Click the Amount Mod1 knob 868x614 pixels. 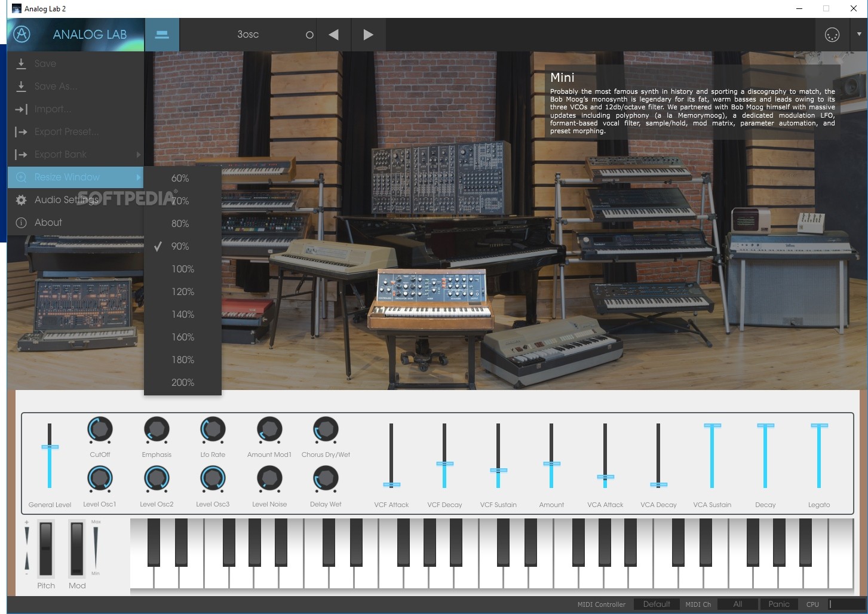[x=269, y=429]
